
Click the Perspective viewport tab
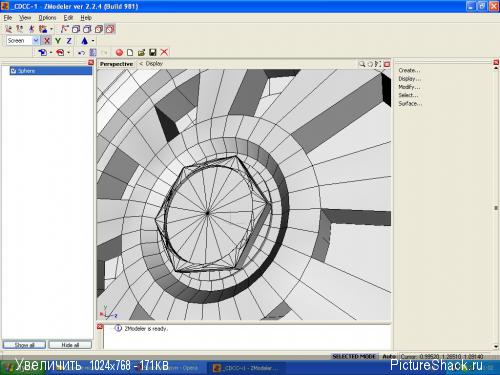click(x=116, y=64)
